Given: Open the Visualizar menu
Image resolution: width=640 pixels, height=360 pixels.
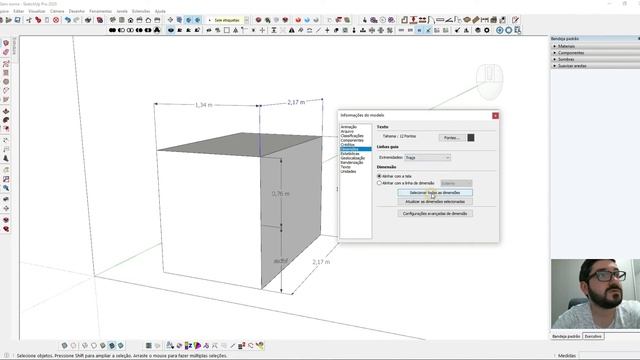Looking at the screenshot, I should click(x=37, y=11).
